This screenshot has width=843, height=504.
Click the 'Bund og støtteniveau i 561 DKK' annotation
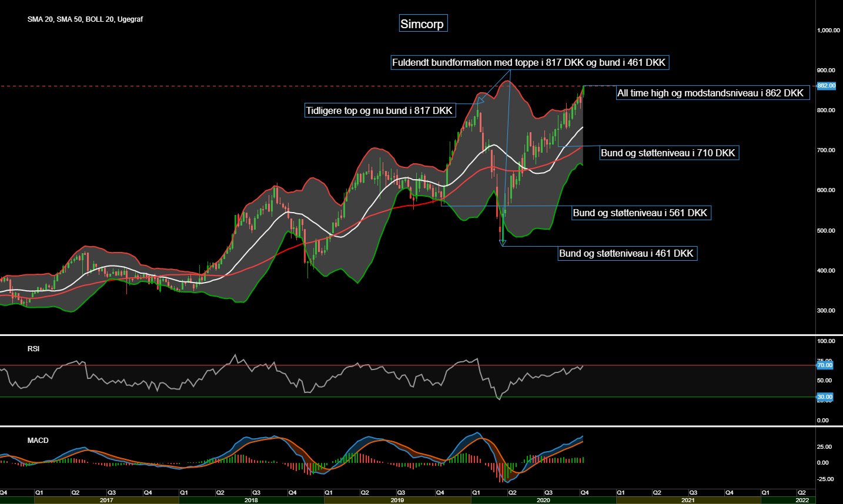[x=641, y=213]
